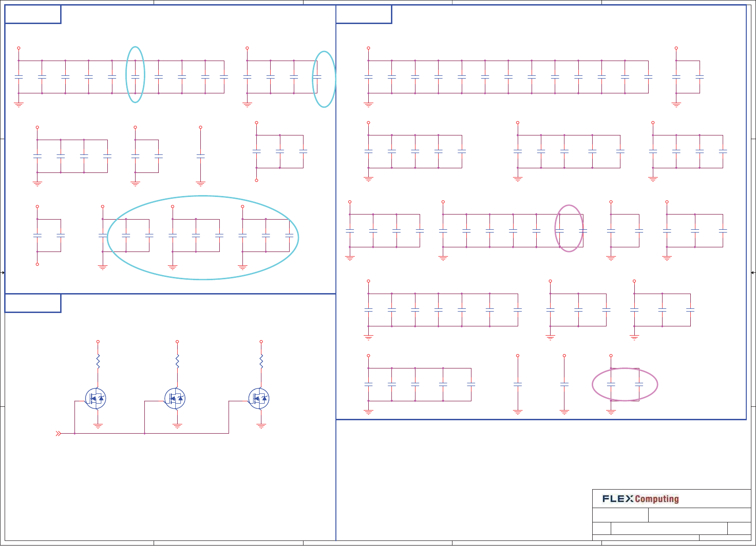Click power terminal circle above leftmost resistor

[98, 342]
